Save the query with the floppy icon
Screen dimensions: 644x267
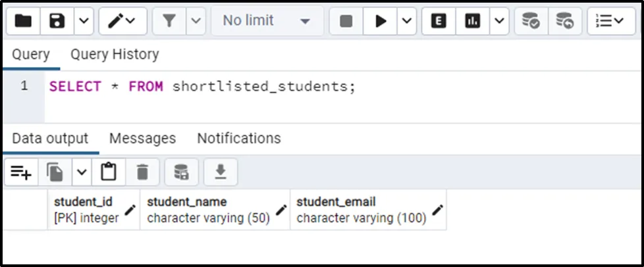pyautogui.click(x=57, y=21)
